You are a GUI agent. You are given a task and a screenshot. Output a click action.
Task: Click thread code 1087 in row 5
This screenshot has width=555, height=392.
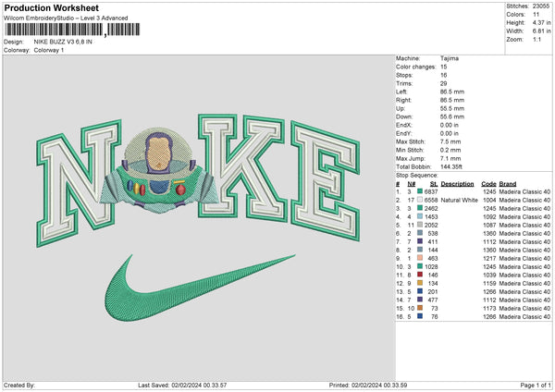(x=489, y=225)
